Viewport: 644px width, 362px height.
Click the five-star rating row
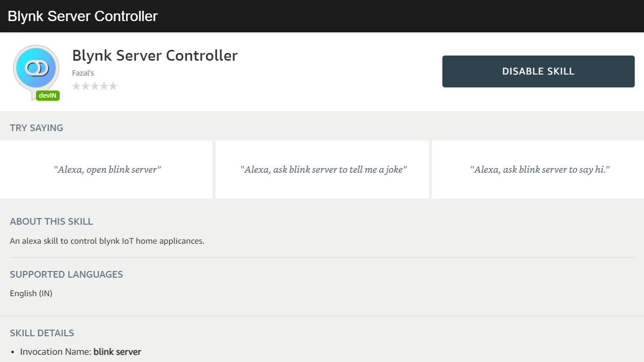[x=95, y=86]
